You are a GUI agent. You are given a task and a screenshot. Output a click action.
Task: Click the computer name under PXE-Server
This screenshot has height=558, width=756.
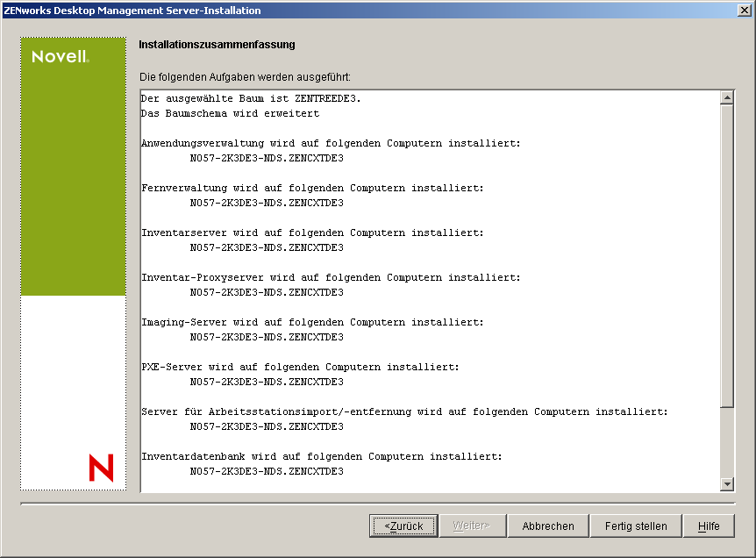pyautogui.click(x=267, y=382)
